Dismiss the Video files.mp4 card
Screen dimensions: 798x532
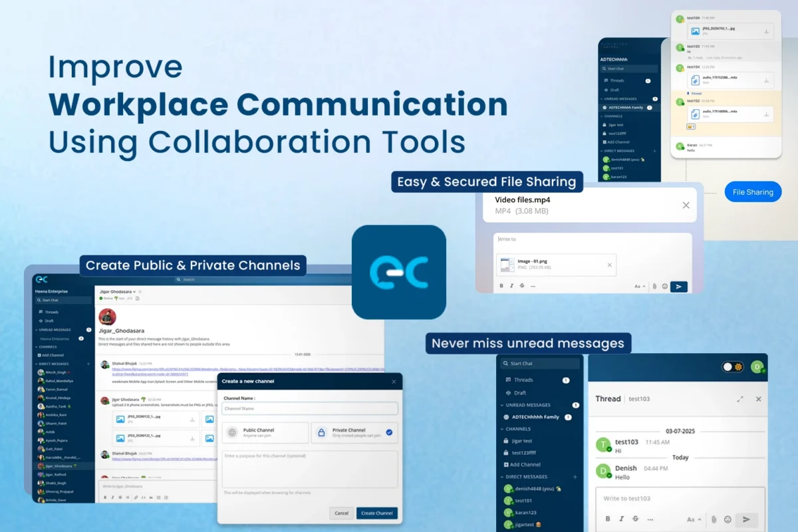tap(686, 205)
